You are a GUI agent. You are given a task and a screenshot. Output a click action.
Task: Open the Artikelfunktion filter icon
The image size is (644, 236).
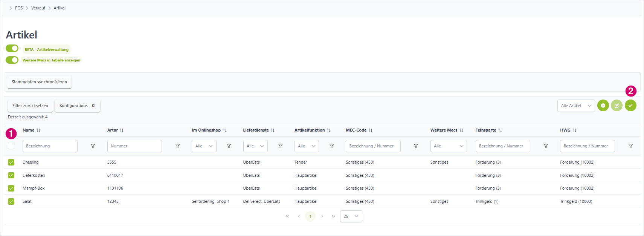point(332,146)
